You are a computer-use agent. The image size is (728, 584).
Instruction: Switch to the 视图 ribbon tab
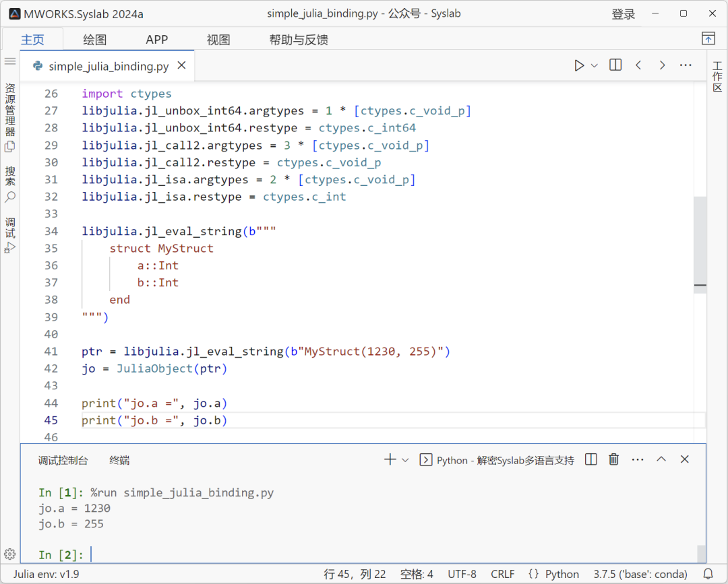218,40
